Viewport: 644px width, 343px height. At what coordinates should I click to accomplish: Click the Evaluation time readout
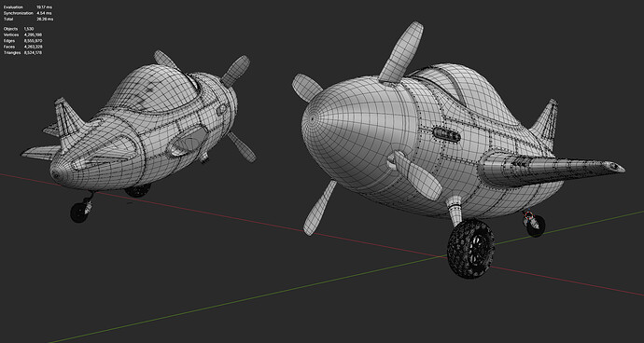coord(28,7)
